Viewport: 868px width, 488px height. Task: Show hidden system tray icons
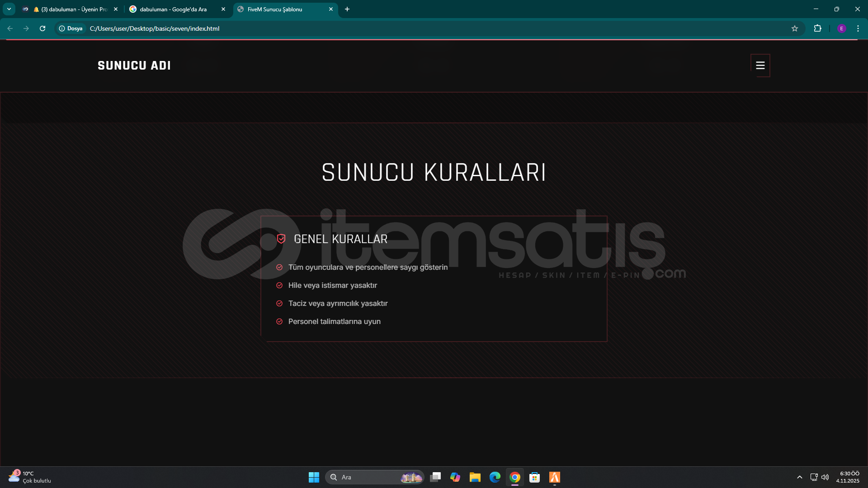tap(799, 477)
